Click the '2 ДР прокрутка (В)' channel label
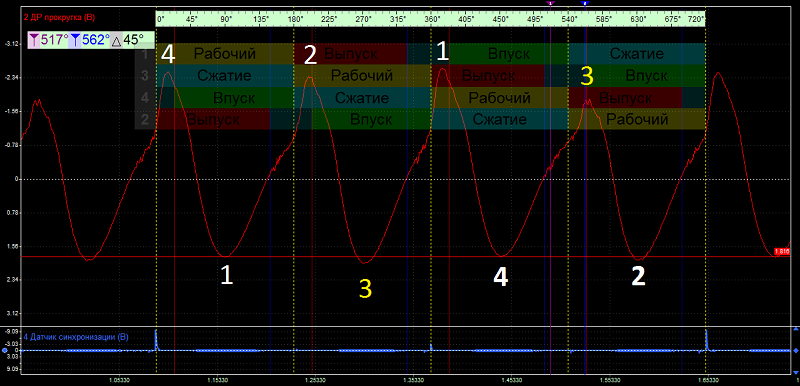Viewport: 800px width, 386px height. coord(59,17)
